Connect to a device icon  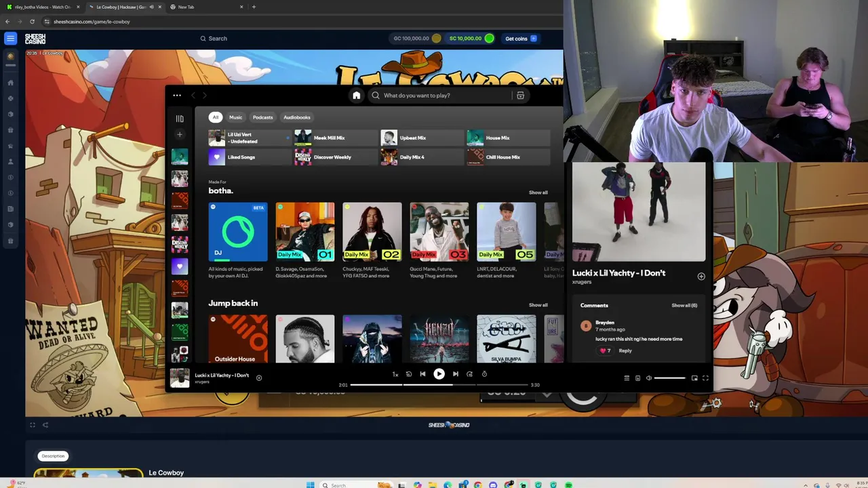637,378
